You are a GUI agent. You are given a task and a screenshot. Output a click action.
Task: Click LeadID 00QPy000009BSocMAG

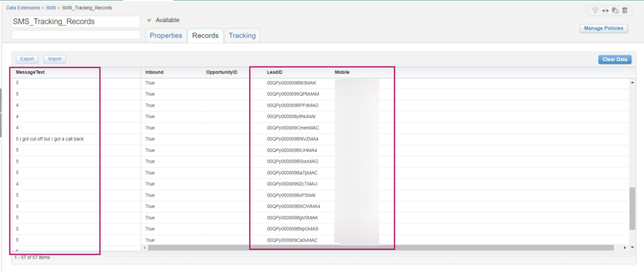tap(292, 161)
